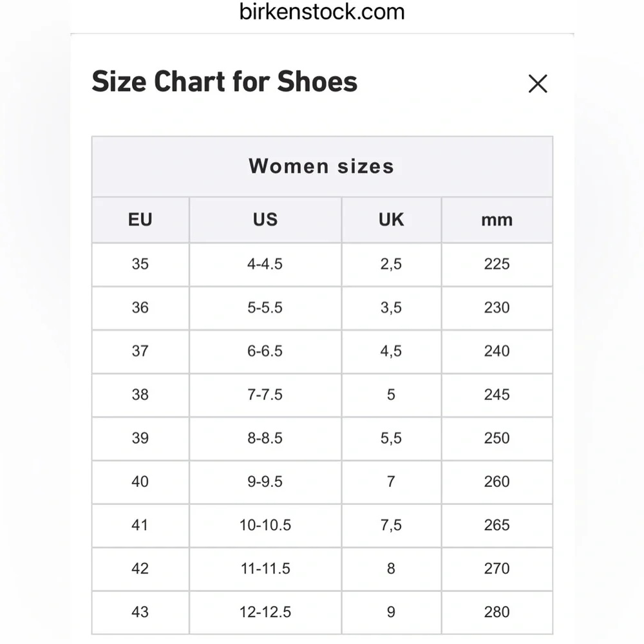The width and height of the screenshot is (644, 644).
Task: Select US size 5-5.5 cell
Action: pyautogui.click(x=265, y=308)
